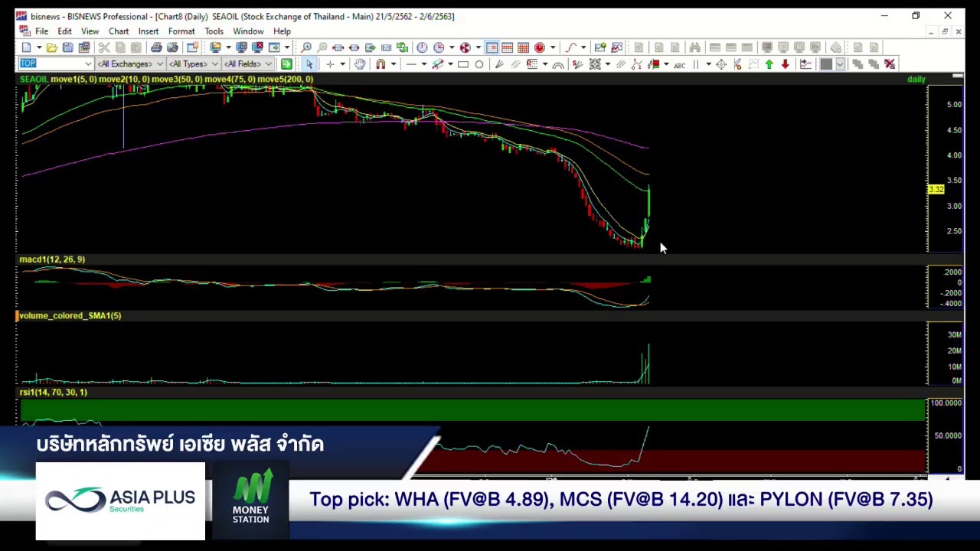Expand the color swatch dropdown arrow
This screenshot has height=551, width=980.
(x=840, y=64)
